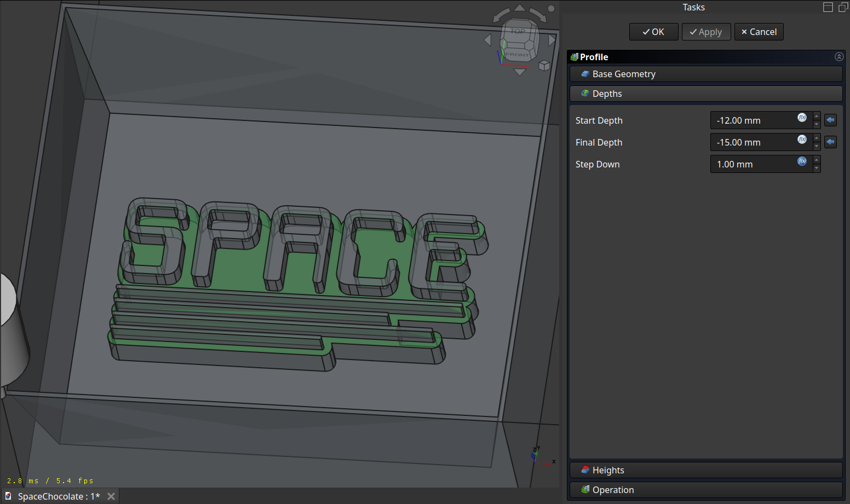The image size is (850, 504).
Task: Set Final Depth from selection arrow button
Action: tap(830, 142)
